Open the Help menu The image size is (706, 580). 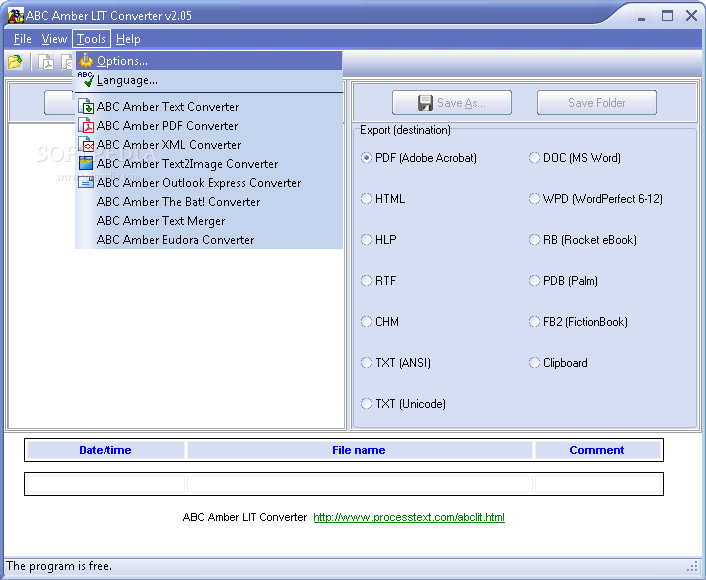click(x=128, y=39)
